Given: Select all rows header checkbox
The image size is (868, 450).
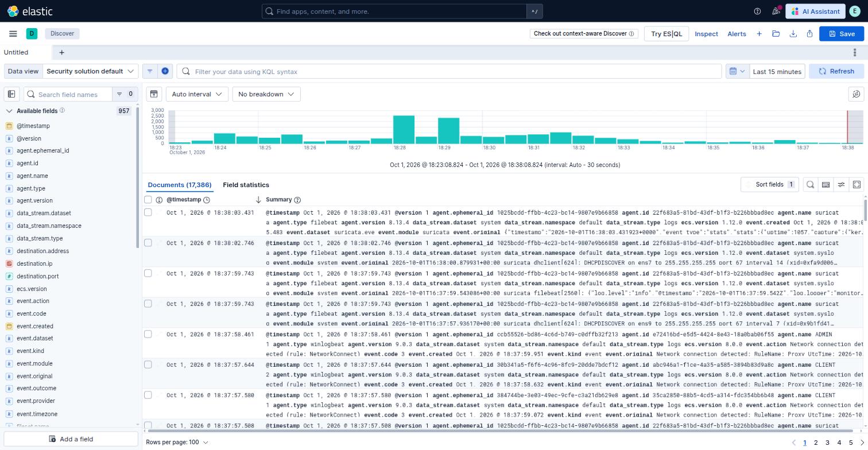Looking at the screenshot, I should [x=148, y=200].
